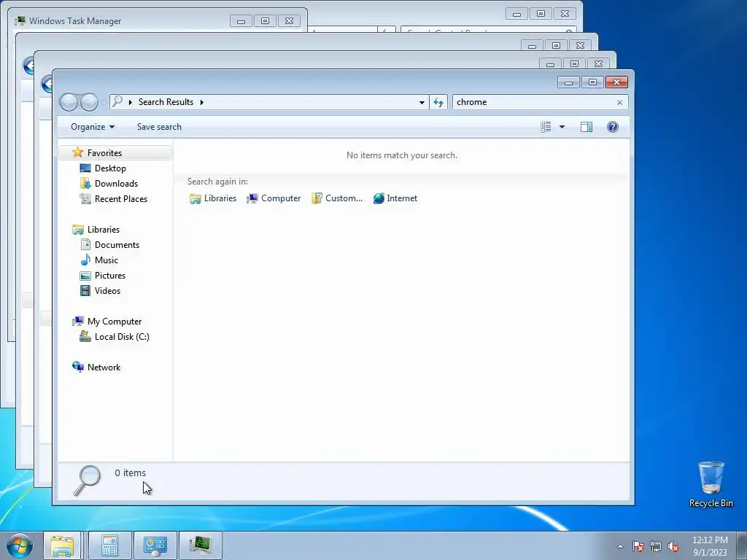Click the large magnifier in details pane
Viewport: 747px width, 560px height.
point(88,481)
